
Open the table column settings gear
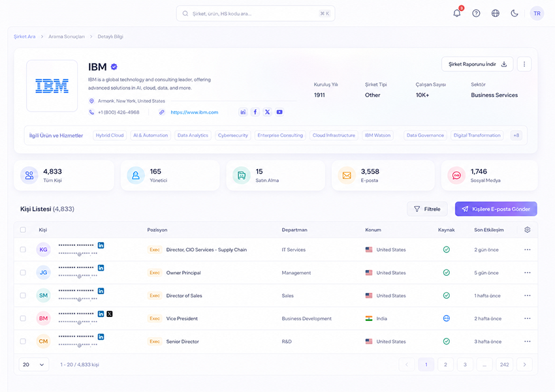pyautogui.click(x=528, y=230)
